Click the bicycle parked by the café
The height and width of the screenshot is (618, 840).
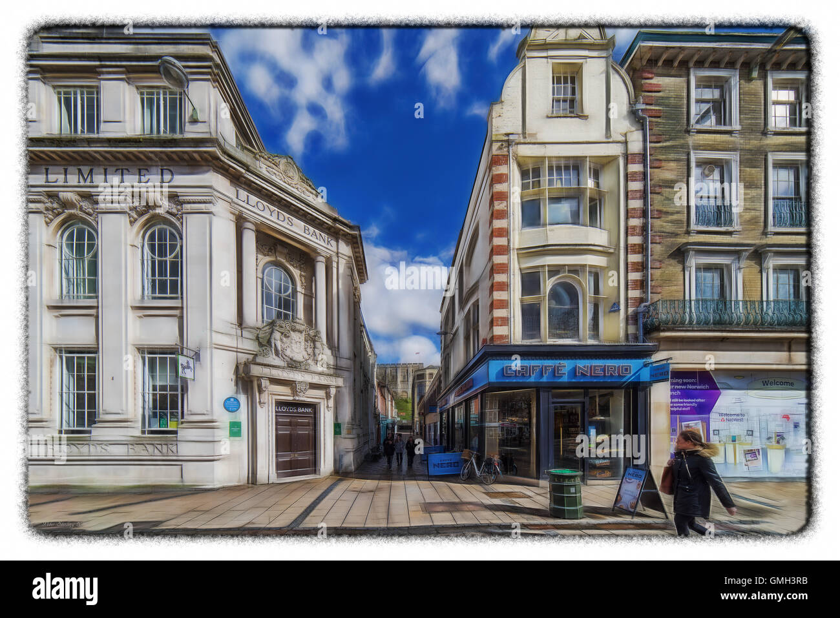click(x=481, y=468)
